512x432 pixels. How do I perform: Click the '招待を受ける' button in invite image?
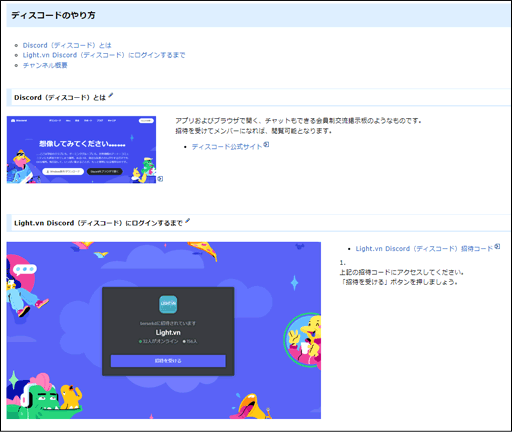[x=168, y=361]
